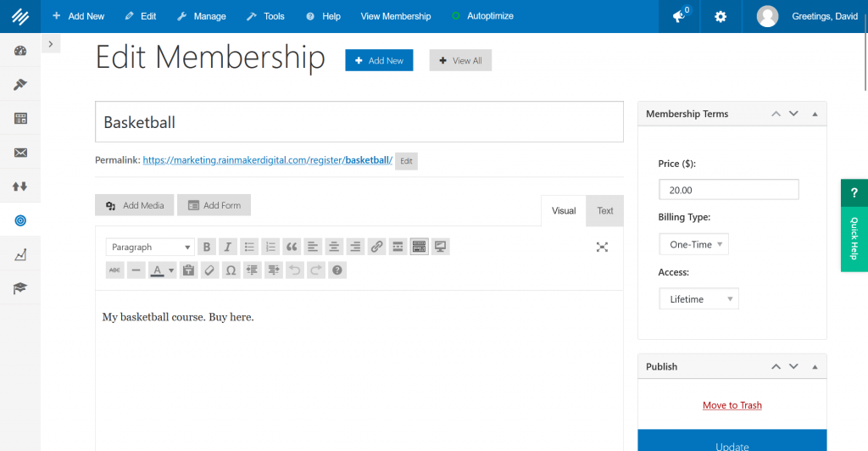Open the blue target icon in sidebar
Viewport: 868px width, 451px height.
point(20,220)
